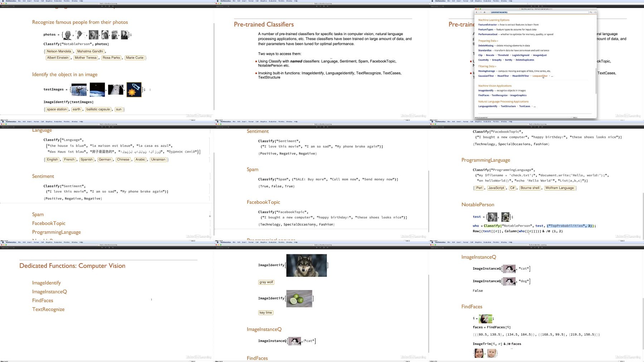Click the Wolfram Language result label
Image resolution: width=644 pixels, height=362 pixels.
click(560, 188)
